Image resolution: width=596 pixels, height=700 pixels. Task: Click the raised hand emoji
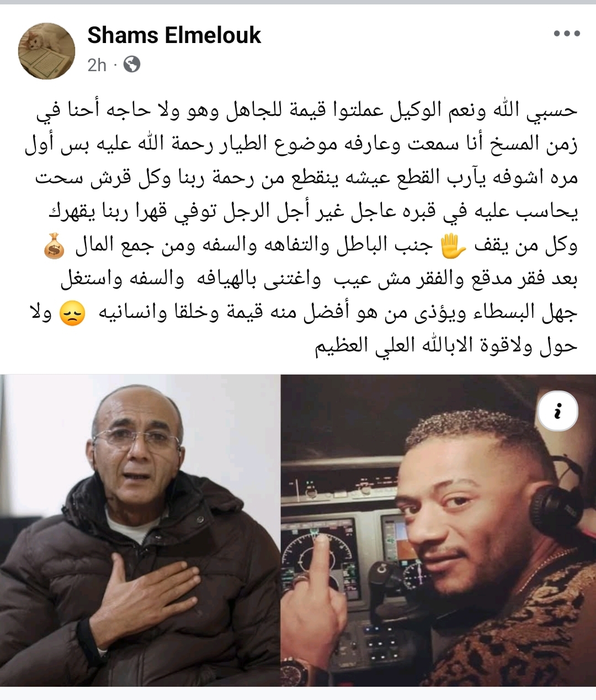tap(453, 246)
